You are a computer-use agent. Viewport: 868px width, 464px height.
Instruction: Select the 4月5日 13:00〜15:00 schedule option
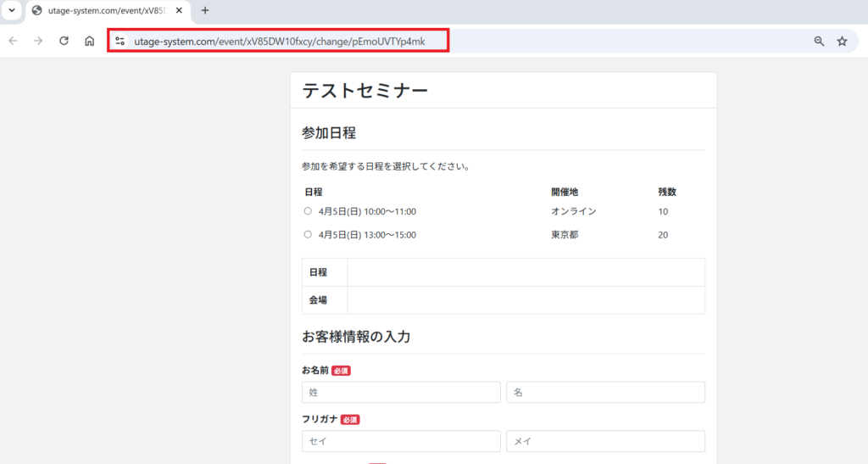[308, 234]
